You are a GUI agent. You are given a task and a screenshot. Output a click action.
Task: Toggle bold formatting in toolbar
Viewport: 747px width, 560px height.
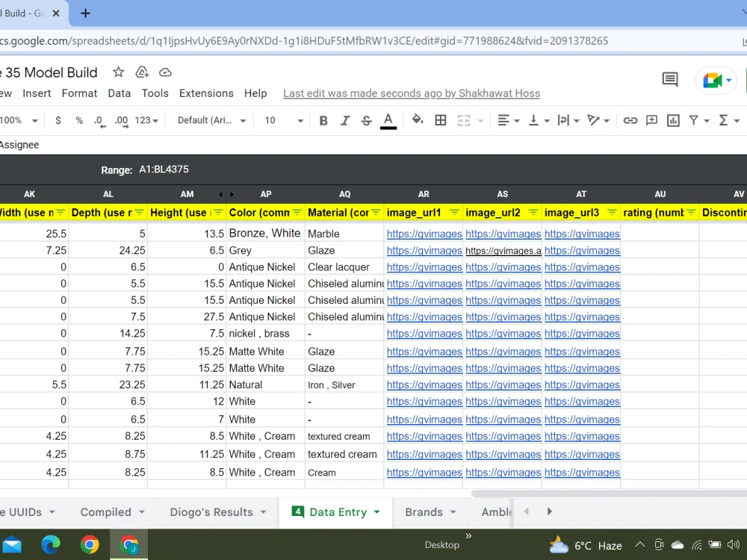click(323, 120)
